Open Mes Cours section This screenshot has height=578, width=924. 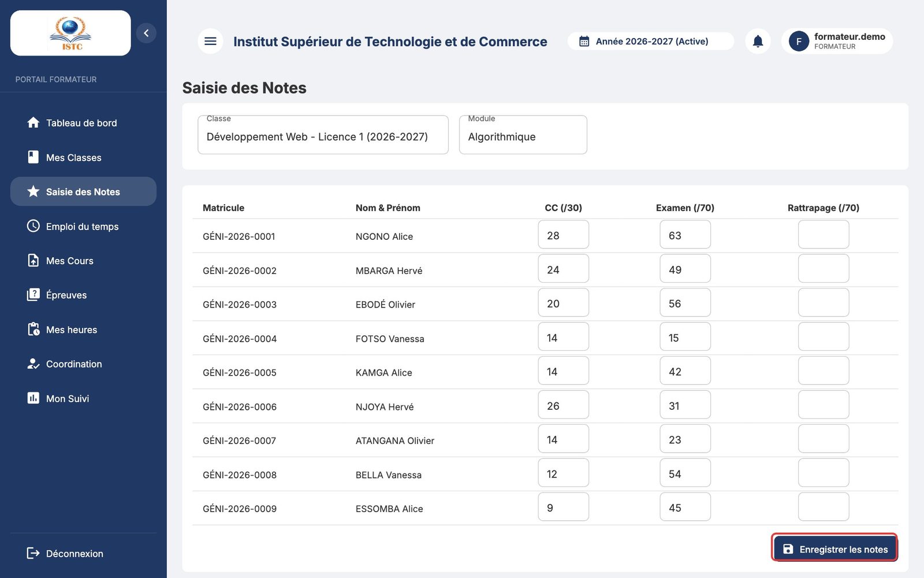(x=83, y=261)
